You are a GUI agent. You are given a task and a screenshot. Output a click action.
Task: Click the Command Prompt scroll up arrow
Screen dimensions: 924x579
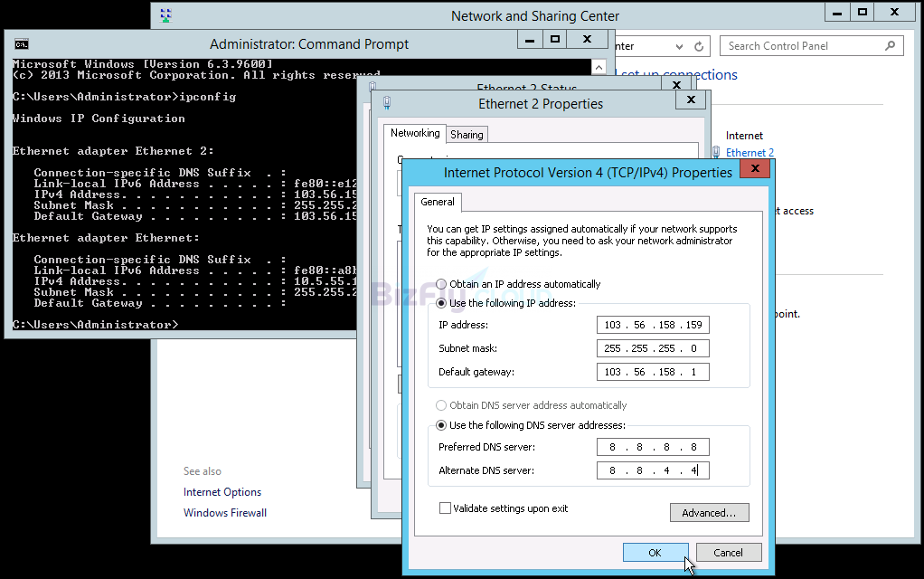pos(599,67)
